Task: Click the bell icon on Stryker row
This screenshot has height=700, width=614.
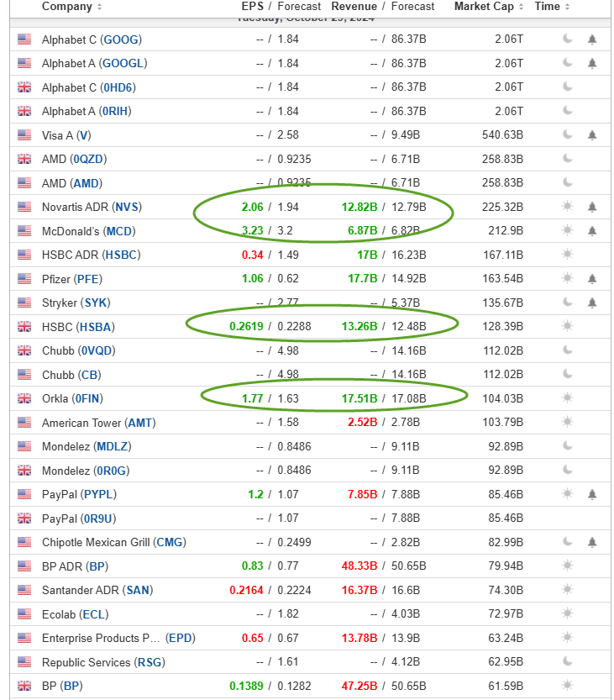Action: (x=591, y=303)
